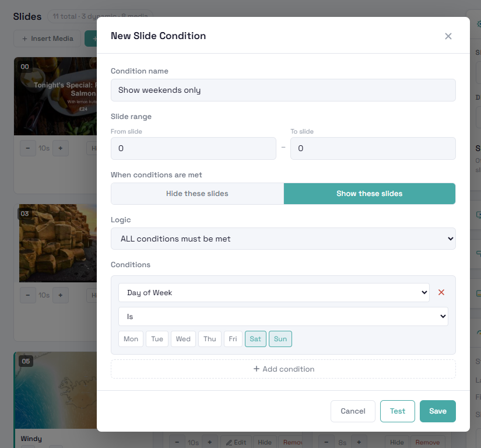Screen dimensions: 481x448
Task: Expand the Is operator dropdown
Action: tap(283, 317)
